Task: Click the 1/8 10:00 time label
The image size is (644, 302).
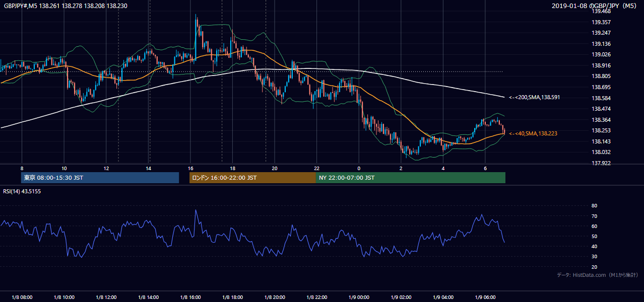Action: (x=64, y=297)
